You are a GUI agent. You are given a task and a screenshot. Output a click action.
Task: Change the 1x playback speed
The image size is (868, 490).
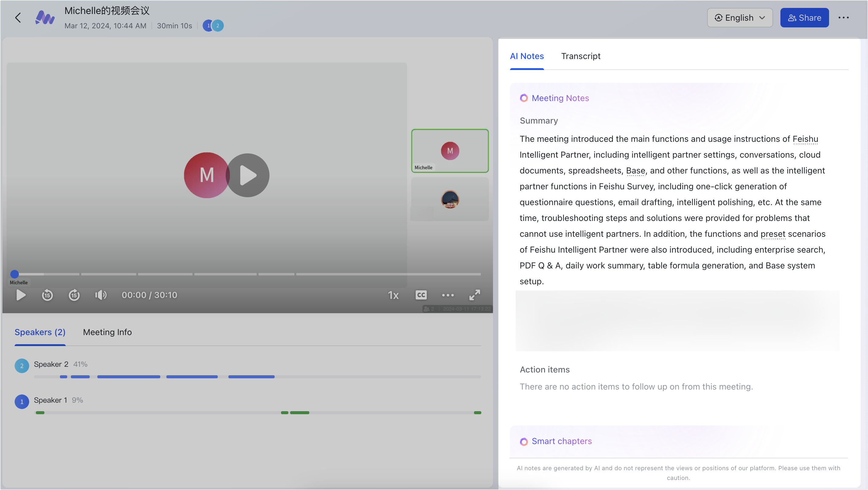click(393, 296)
